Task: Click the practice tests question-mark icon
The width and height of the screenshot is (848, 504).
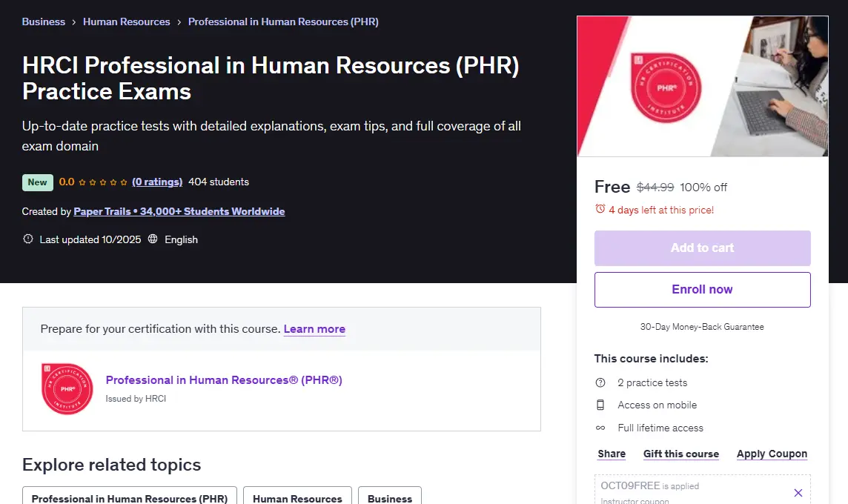Action: [600, 382]
